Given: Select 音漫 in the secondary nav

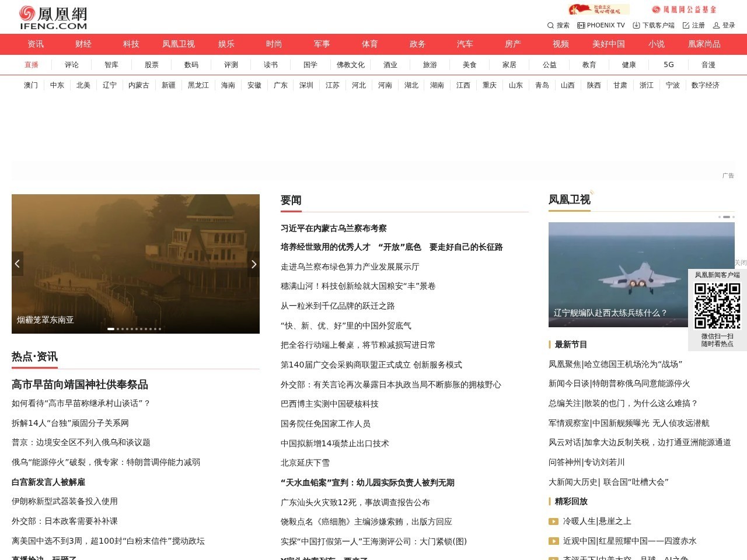Looking at the screenshot, I should pos(708,65).
